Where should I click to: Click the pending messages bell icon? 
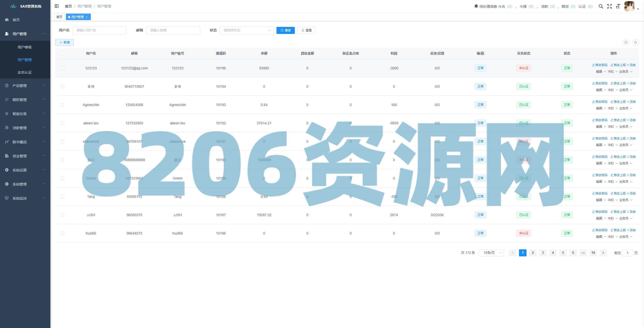[476, 6]
